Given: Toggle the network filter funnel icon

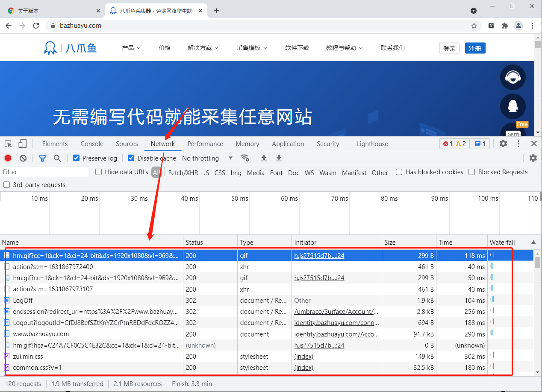Looking at the screenshot, I should [x=42, y=158].
